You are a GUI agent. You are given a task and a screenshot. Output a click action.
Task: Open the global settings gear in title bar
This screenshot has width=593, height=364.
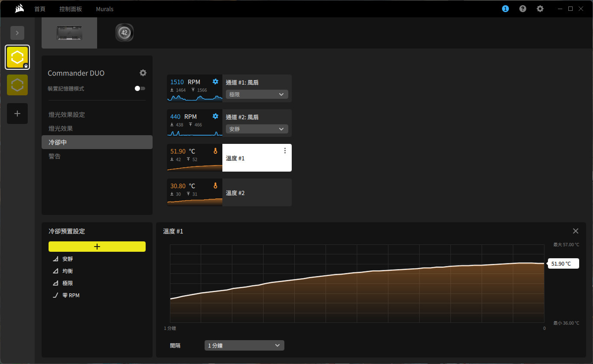click(x=540, y=9)
